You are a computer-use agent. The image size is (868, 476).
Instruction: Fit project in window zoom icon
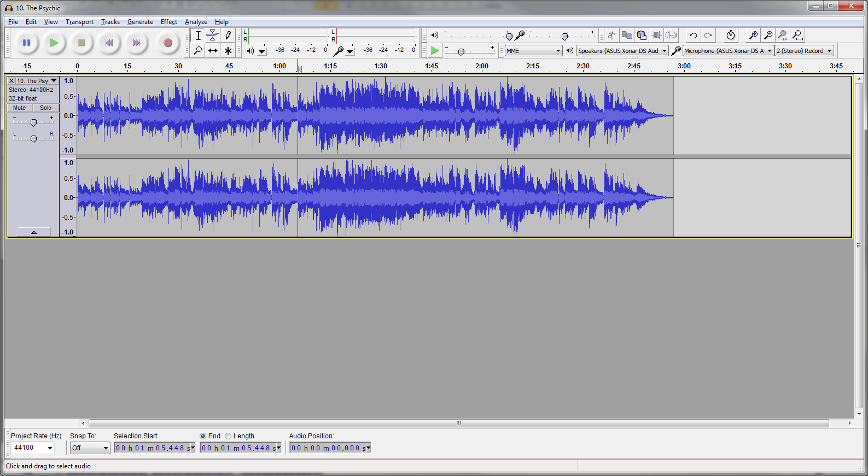(798, 35)
